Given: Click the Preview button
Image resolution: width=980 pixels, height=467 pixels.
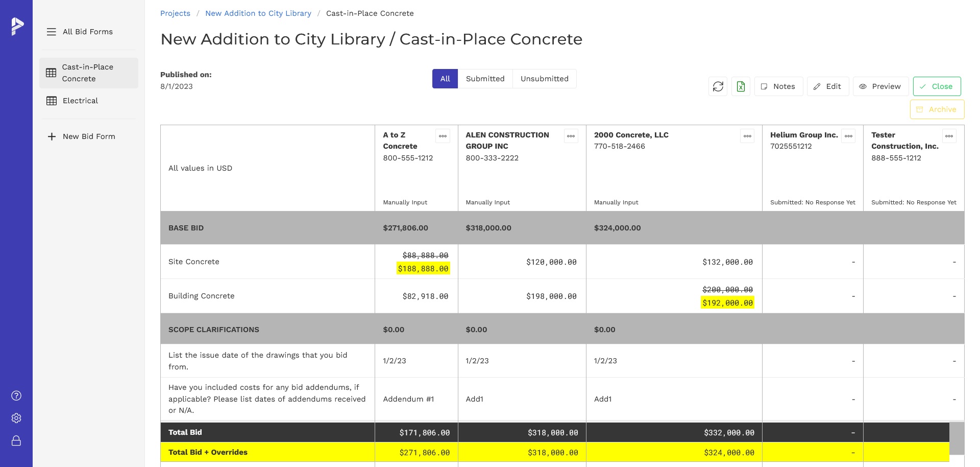Looking at the screenshot, I should click(880, 86).
